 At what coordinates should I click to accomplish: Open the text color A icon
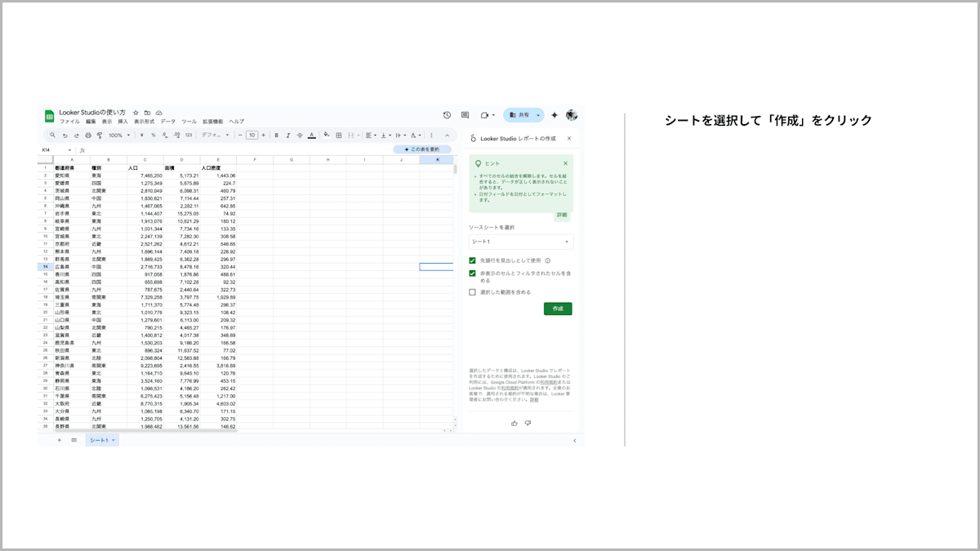coord(312,136)
